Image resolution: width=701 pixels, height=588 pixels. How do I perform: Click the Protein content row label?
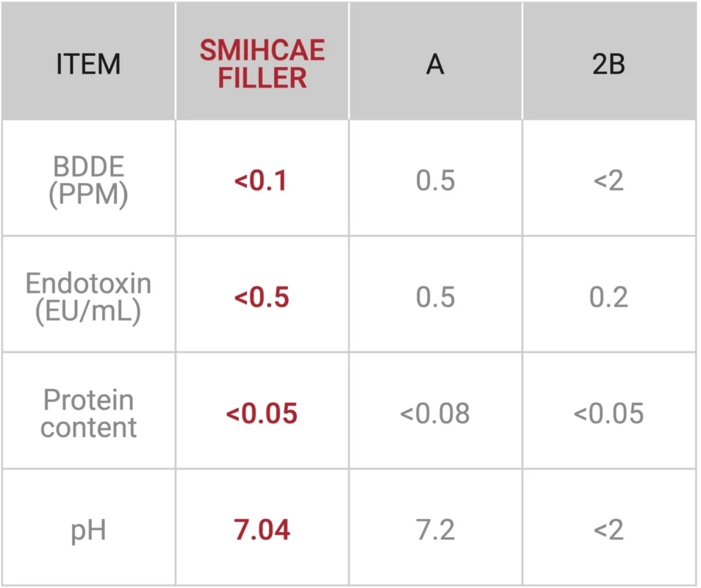pyautogui.click(x=88, y=414)
